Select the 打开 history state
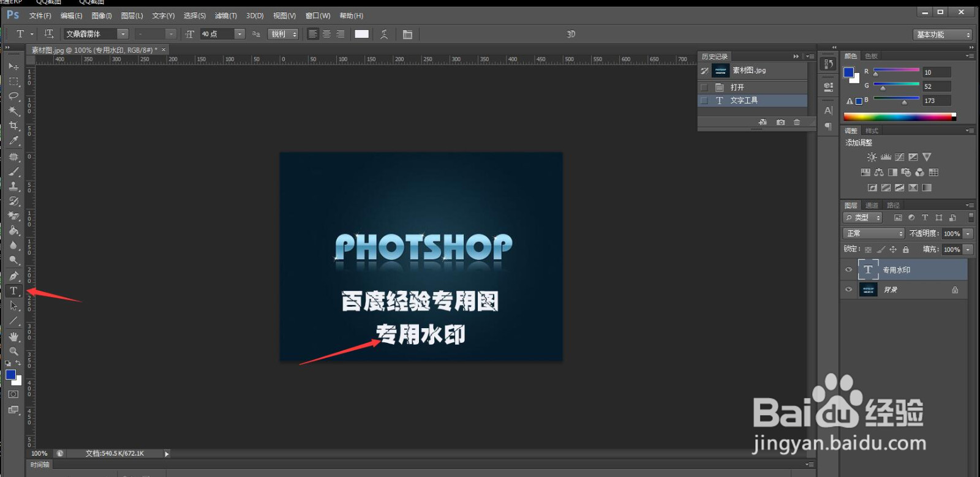The image size is (980, 477). [x=753, y=88]
